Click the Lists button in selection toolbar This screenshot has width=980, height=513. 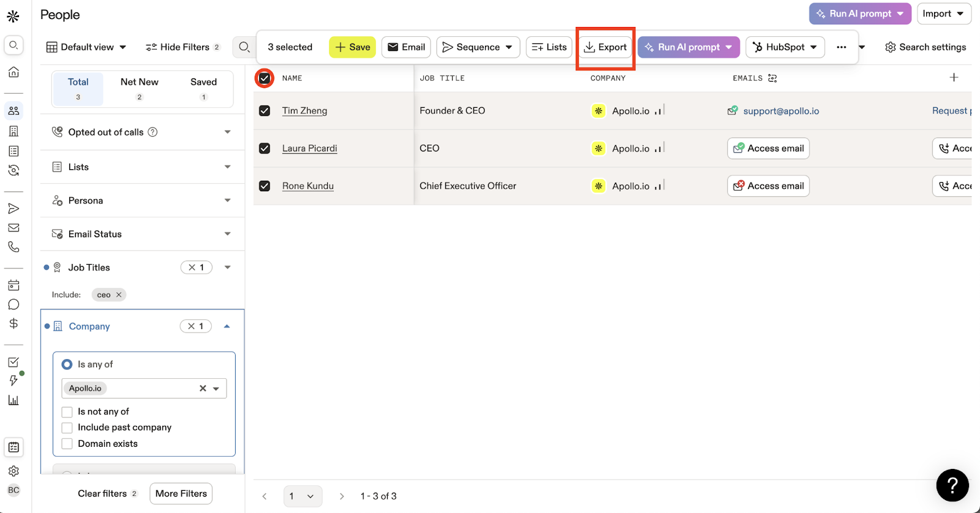[x=549, y=47]
